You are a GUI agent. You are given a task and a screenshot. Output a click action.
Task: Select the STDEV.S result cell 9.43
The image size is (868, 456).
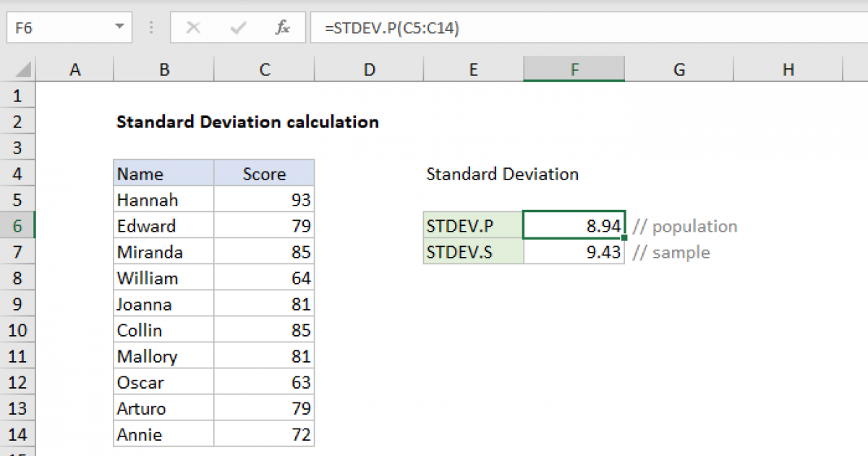[574, 252]
